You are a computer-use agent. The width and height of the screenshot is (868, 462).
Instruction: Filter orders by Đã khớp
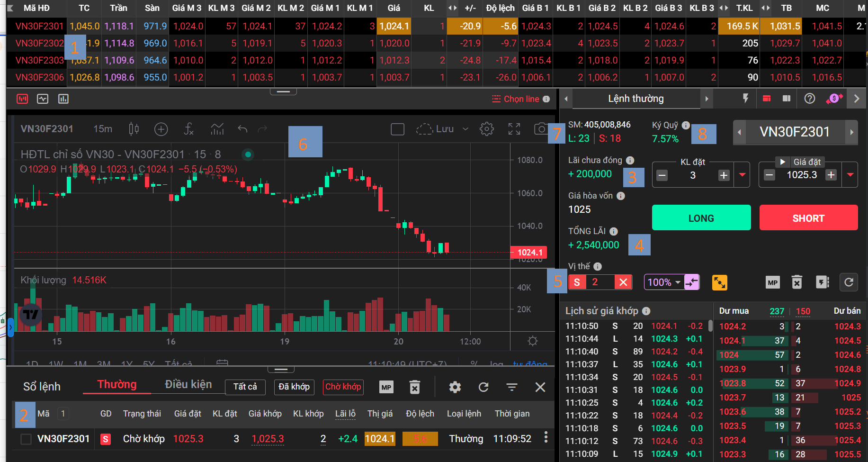(294, 387)
